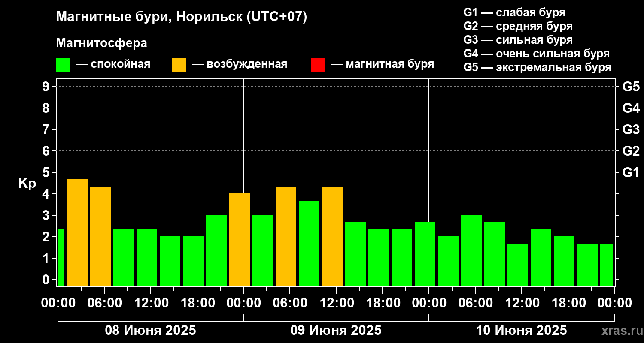Viewport: 644px width, 343px height.
Task: Click the orange bar ending at 06:00 on 09 June
Action: 286,236
